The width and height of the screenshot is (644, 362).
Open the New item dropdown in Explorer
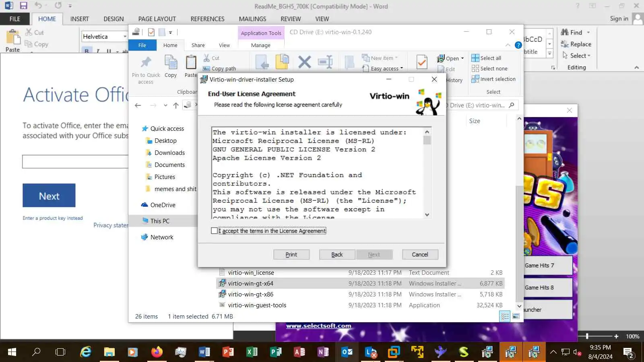(x=380, y=58)
